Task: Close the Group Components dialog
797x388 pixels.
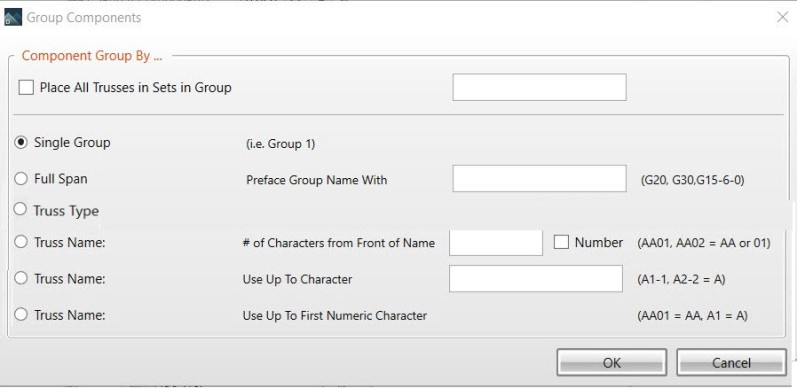Action: [x=782, y=17]
